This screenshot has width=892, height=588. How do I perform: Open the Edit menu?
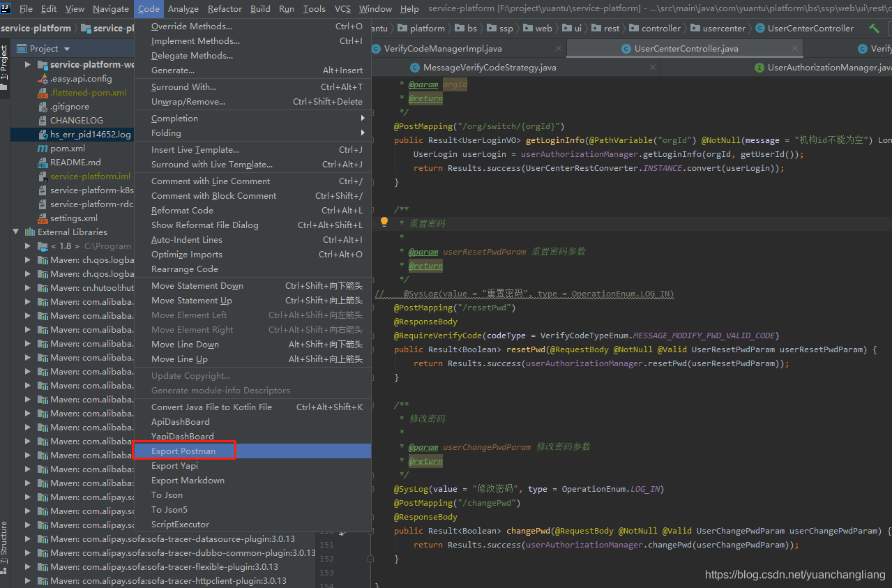[49, 8]
